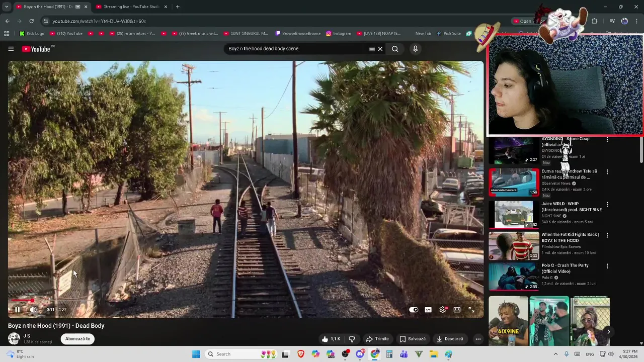
Task: Open options for Juice WRLD WHIP video
Action: coord(607,205)
